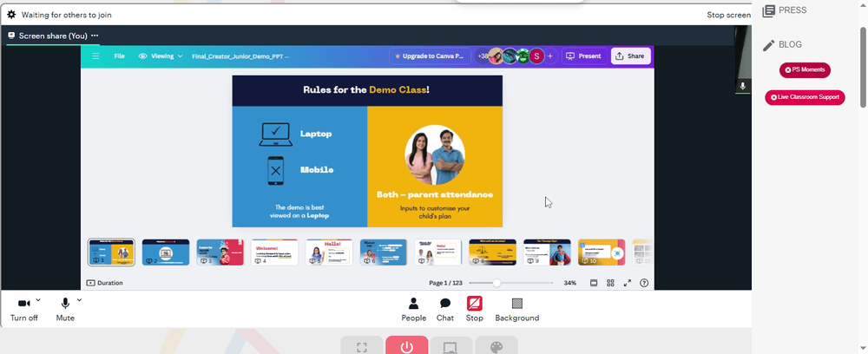Select the Screen share (You) tab

click(53, 36)
